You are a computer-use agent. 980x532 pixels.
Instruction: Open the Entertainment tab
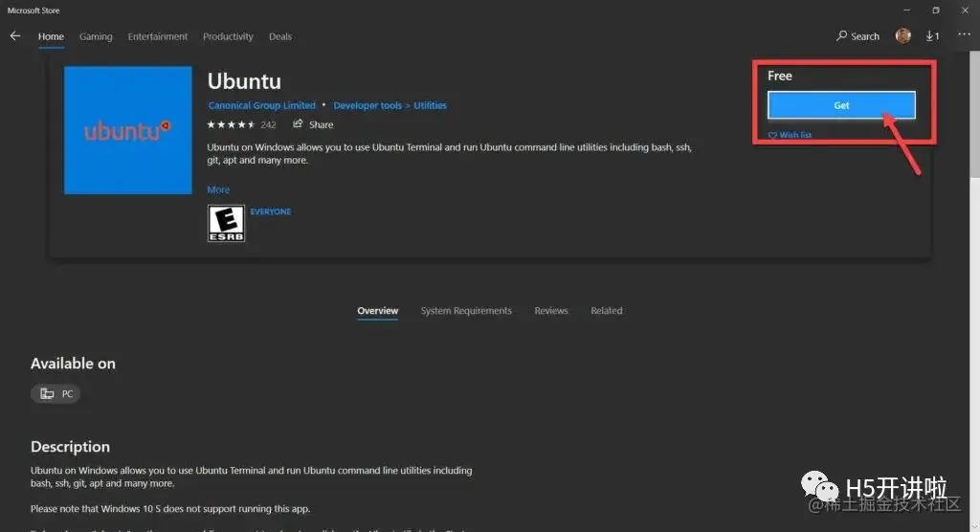click(158, 36)
